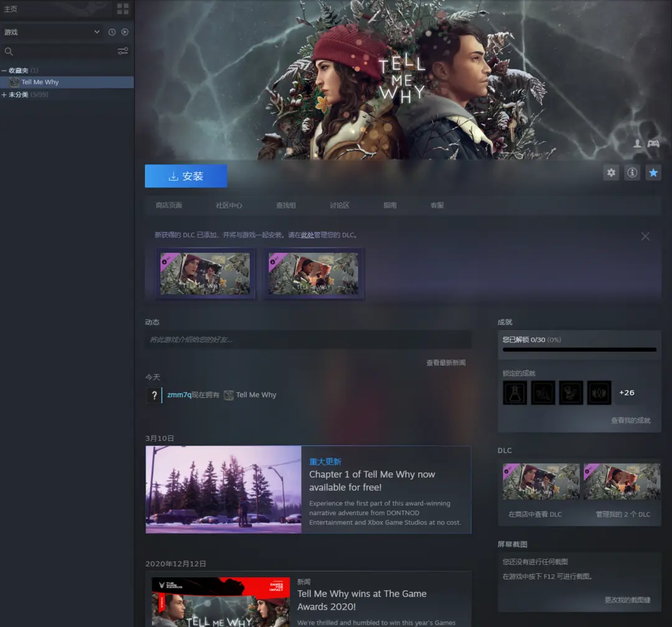Click the lotus locked achievement icon
The width and height of the screenshot is (672, 627).
[599, 392]
